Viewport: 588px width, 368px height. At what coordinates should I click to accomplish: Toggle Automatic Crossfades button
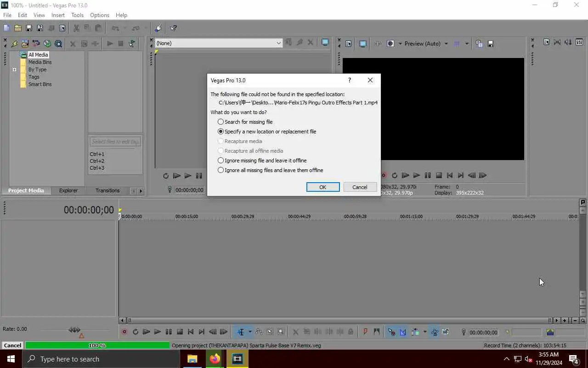403,332
